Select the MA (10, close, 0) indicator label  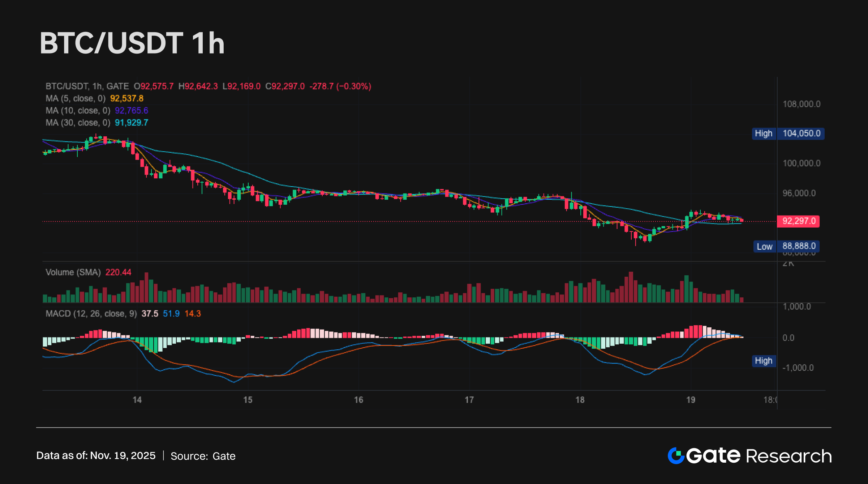(78, 110)
